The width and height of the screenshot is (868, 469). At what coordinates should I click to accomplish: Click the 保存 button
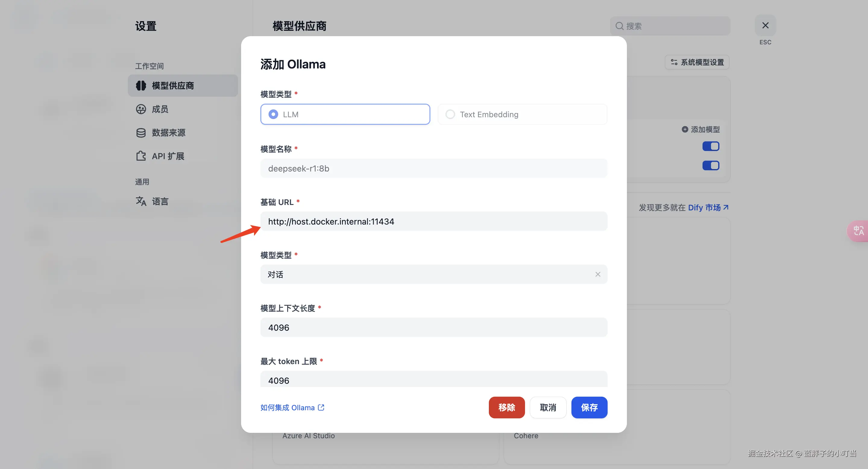click(x=589, y=407)
